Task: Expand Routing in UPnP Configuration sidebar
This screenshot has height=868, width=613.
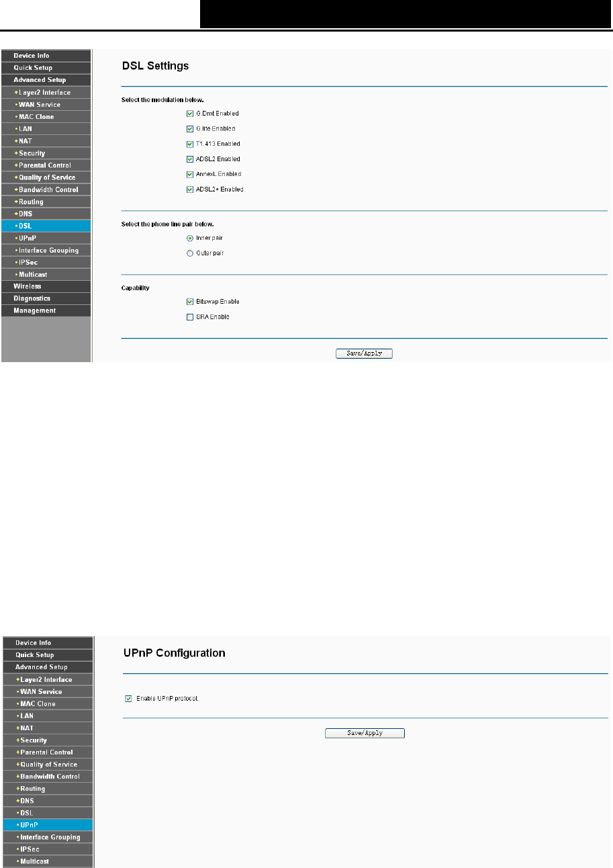Action: click(48, 788)
